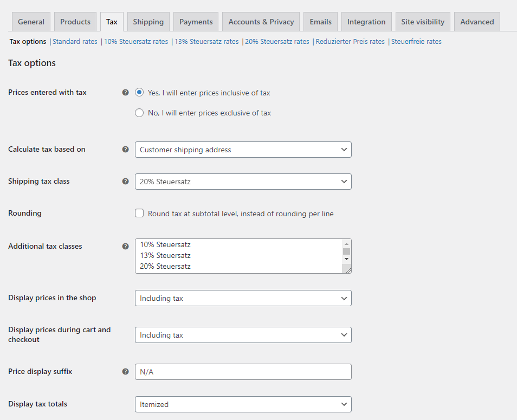Screen dimensions: 517x420
Task: Switch to the Shipping tab
Action: point(148,22)
